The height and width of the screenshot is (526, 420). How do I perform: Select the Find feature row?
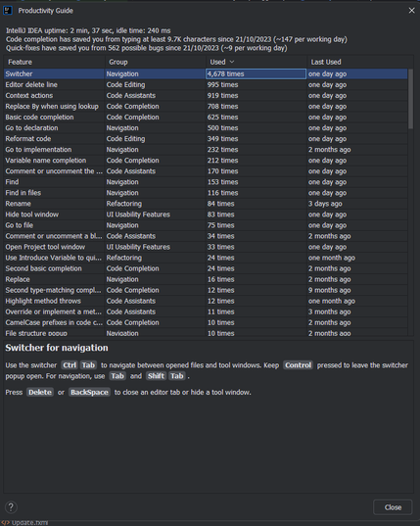pos(206,182)
